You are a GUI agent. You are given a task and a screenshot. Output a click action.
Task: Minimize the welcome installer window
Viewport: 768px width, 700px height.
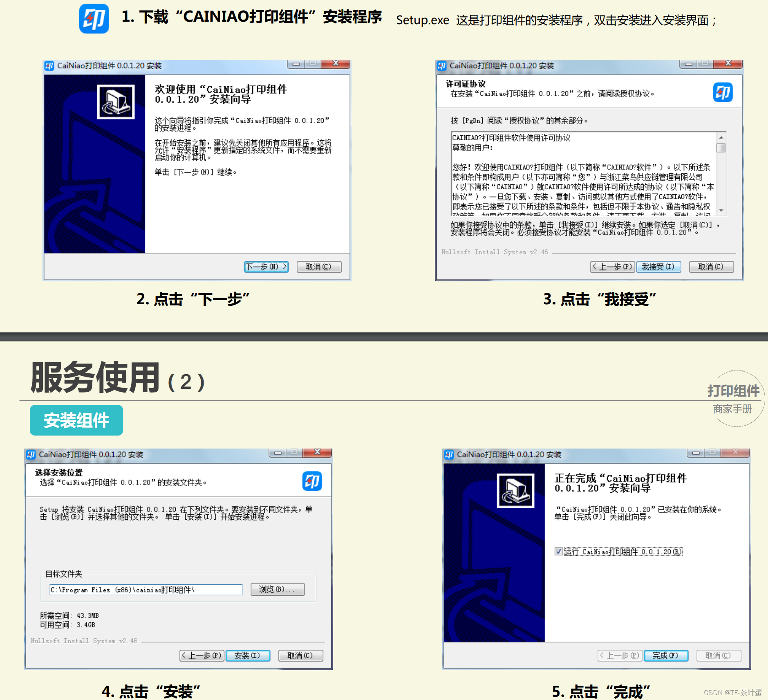tap(296, 63)
